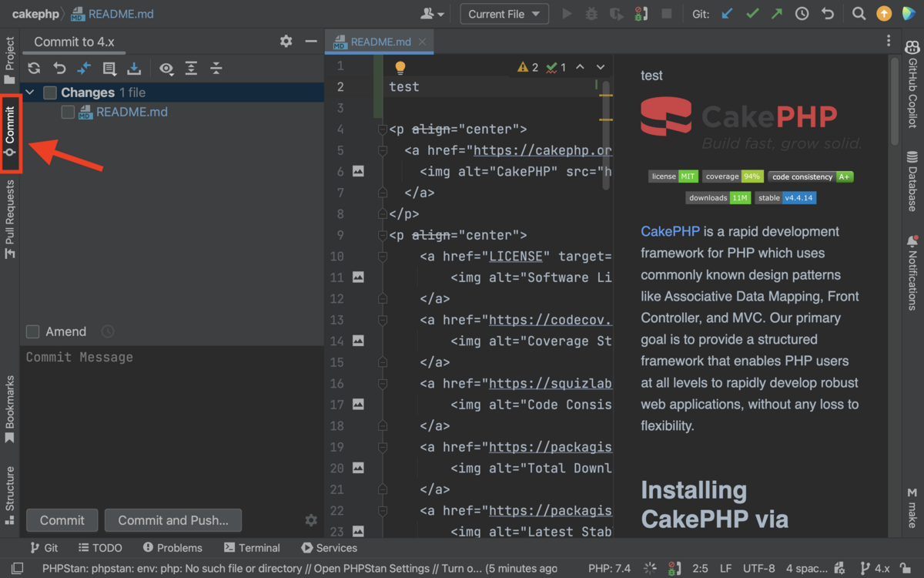The width and height of the screenshot is (924, 578).
Task: Open the editor tabs more-options menu
Action: (889, 42)
